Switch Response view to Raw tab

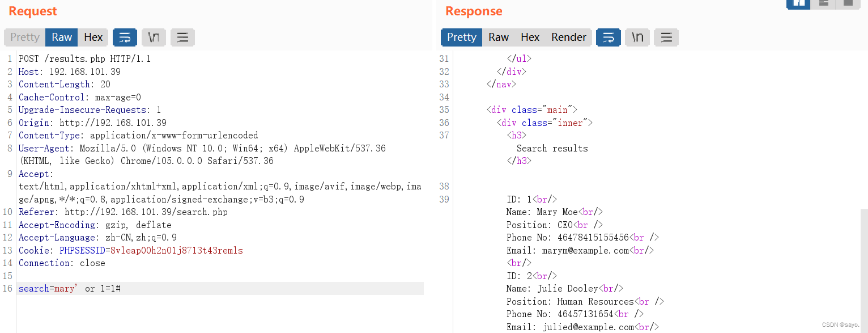pyautogui.click(x=499, y=37)
